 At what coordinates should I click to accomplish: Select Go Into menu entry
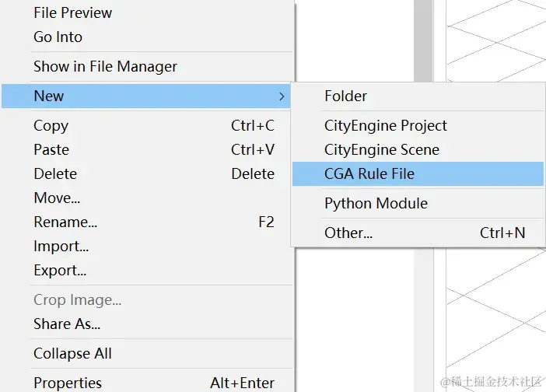point(58,37)
